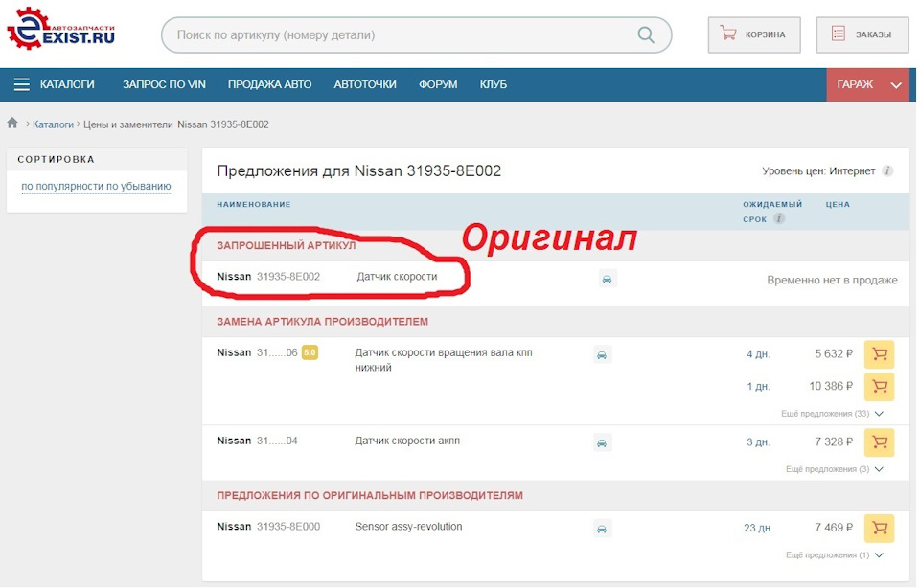Click car icon in the Nissan 31......06 row
Screen dimensions: 920x588
click(x=602, y=354)
